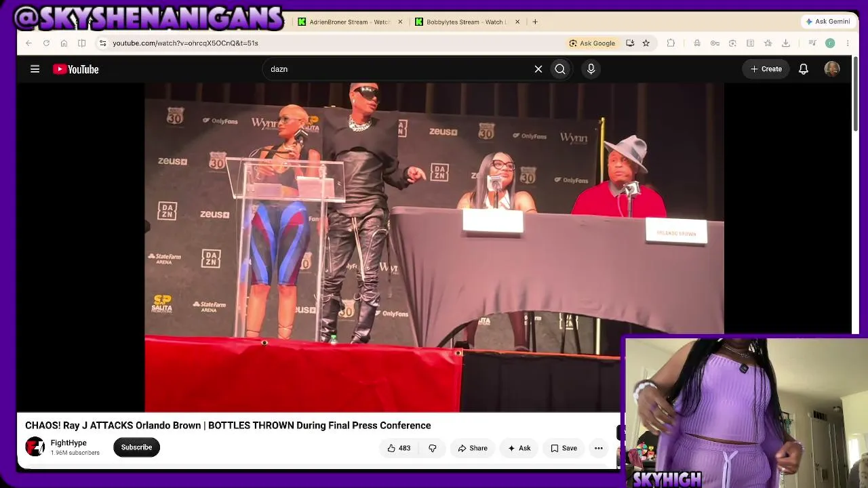Run the YouTube search with magnifier icon
Image resolution: width=868 pixels, height=488 pixels.
tap(560, 69)
